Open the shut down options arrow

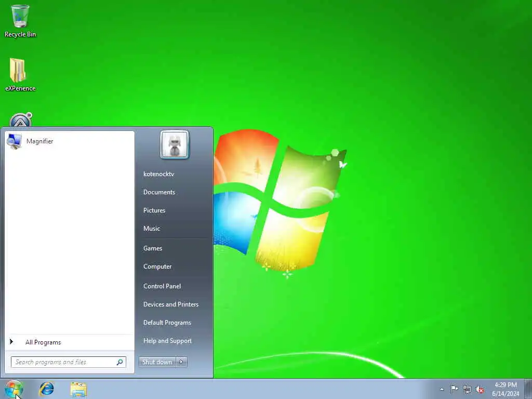pyautogui.click(x=181, y=362)
